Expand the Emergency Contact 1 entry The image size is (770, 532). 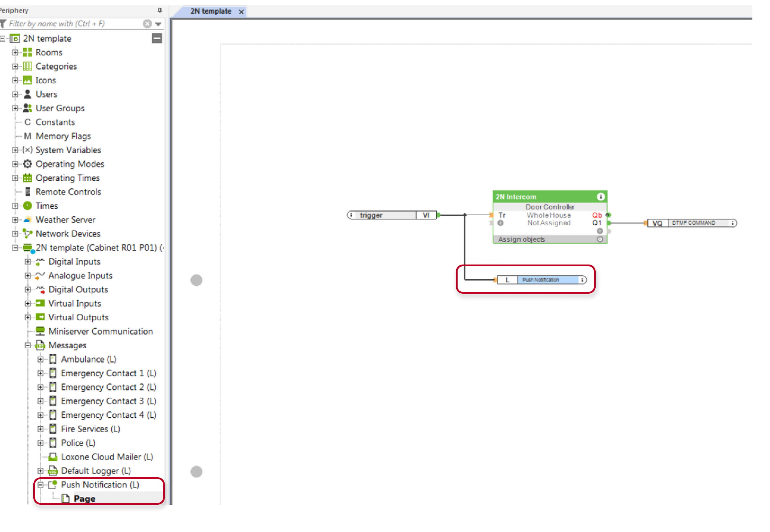tap(40, 373)
